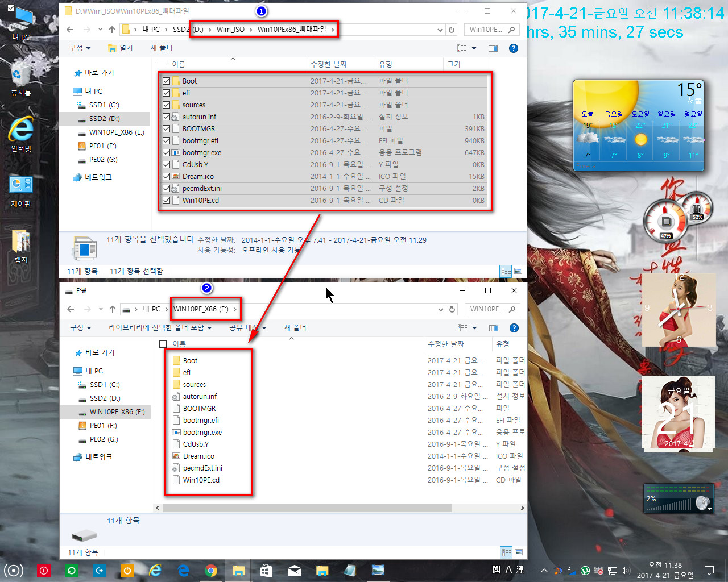728x582 pixels.
Task: Refresh the top Explorer window's address bar
Action: click(452, 30)
